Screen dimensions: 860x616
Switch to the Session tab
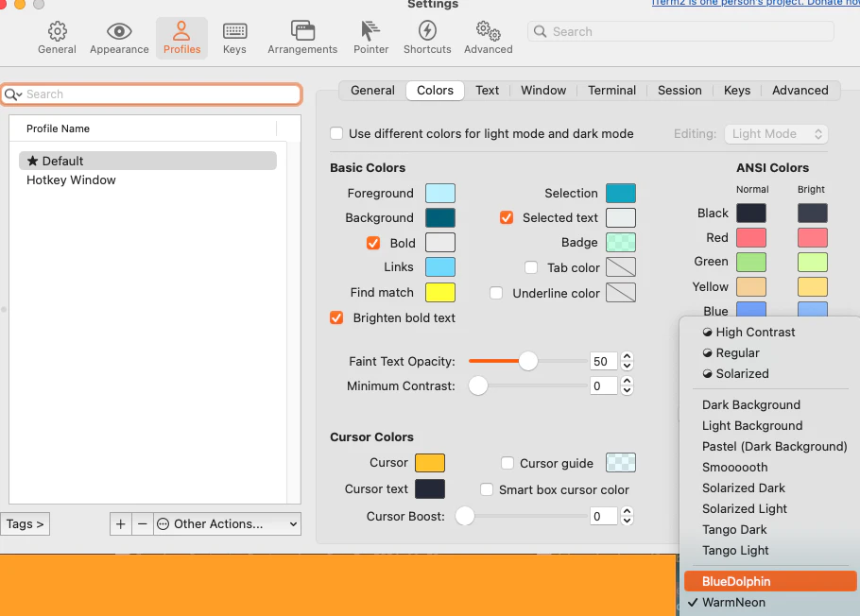[x=679, y=91]
